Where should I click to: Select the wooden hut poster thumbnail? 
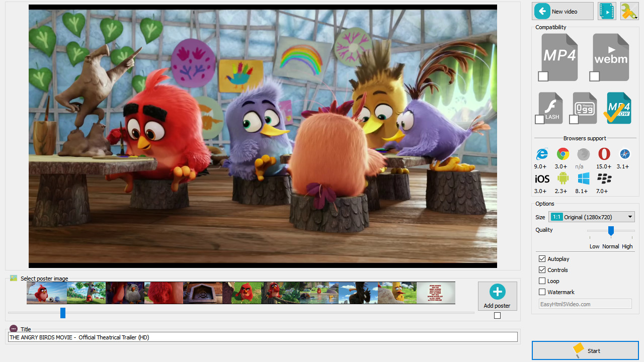[x=202, y=293]
